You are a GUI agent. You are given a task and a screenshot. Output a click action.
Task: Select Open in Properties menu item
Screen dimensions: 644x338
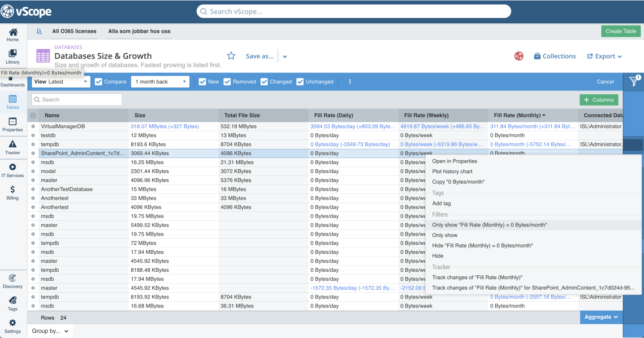click(454, 161)
